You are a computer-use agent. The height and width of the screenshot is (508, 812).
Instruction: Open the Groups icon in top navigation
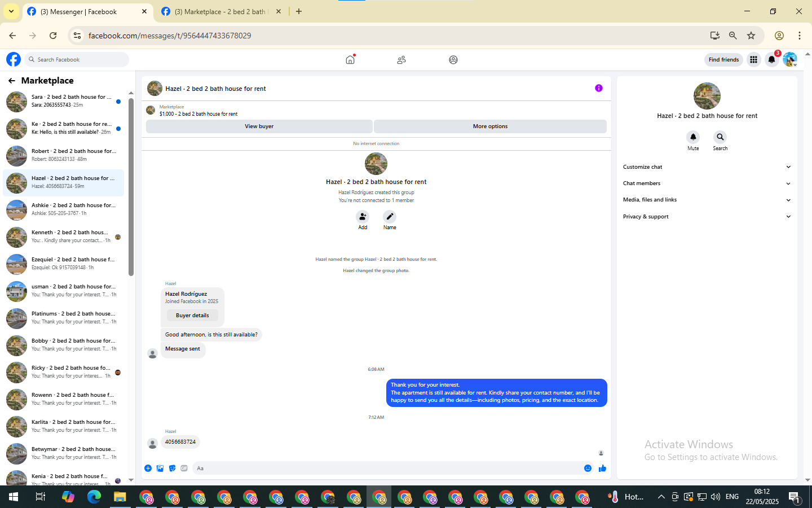click(x=453, y=60)
